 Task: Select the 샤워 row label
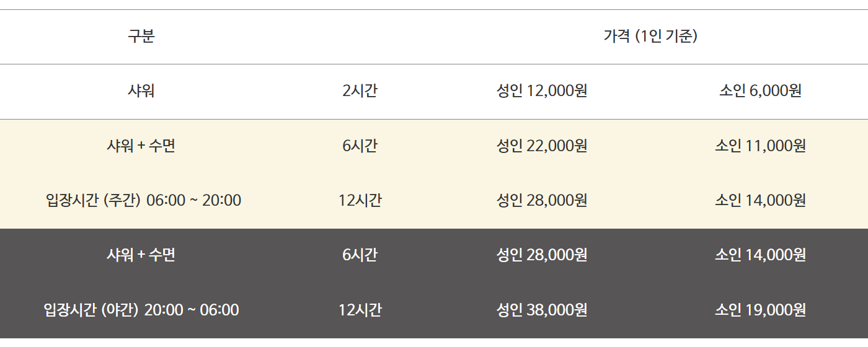pyautogui.click(x=141, y=91)
